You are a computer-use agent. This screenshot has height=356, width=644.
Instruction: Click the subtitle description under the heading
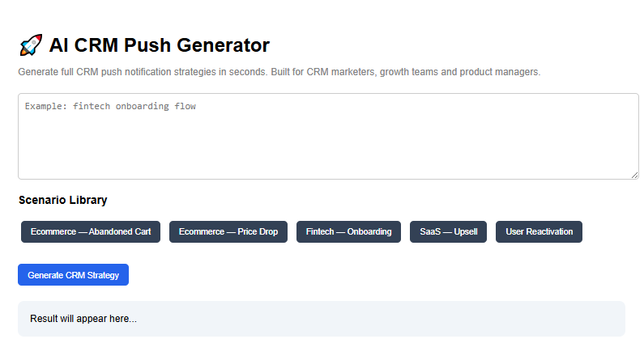point(279,72)
